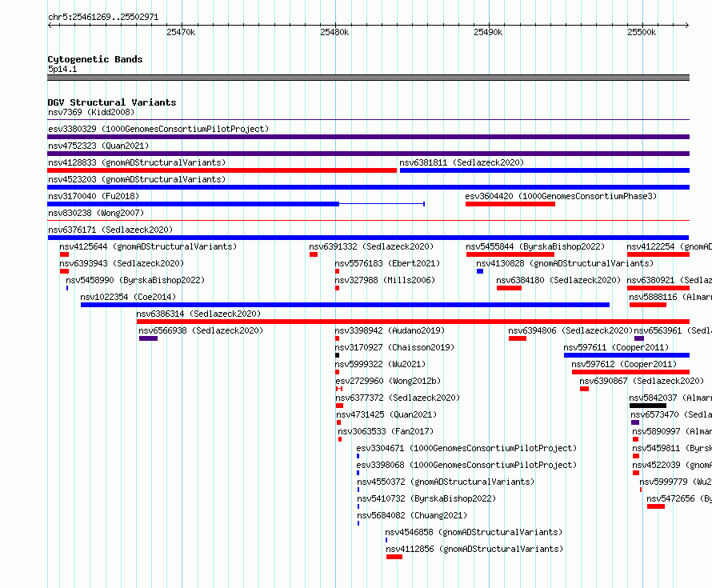Open nsv6390867 (Sedlazeck2020) label

[x=642, y=381]
